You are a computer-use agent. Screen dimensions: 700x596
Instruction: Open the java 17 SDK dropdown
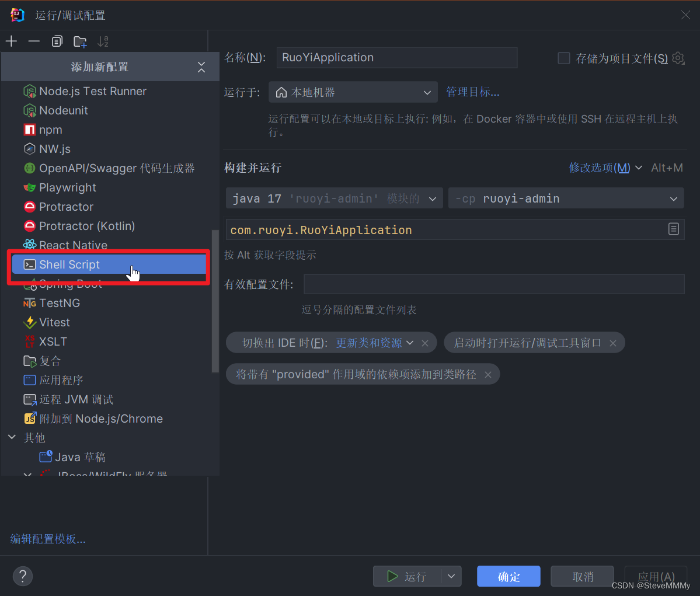[x=335, y=198]
